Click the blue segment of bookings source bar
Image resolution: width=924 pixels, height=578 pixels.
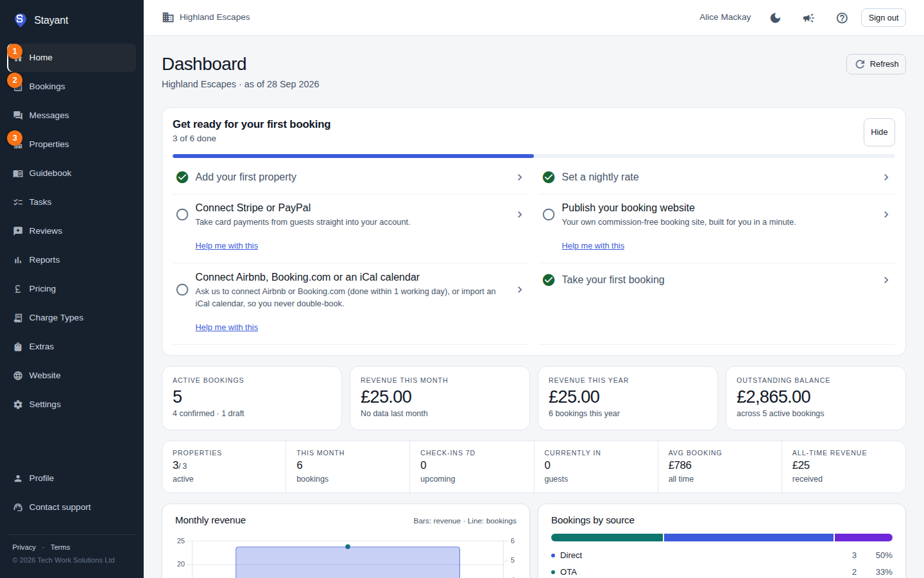tap(749, 538)
